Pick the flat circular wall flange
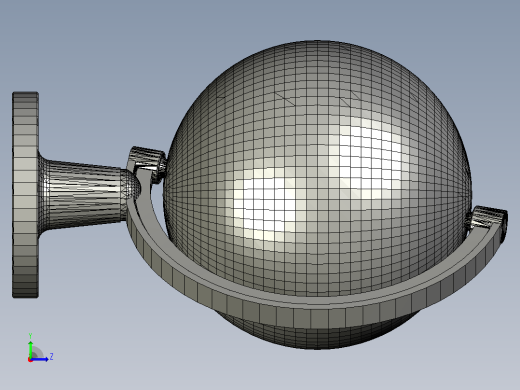This screenshot has width=520, height=390. (25, 195)
